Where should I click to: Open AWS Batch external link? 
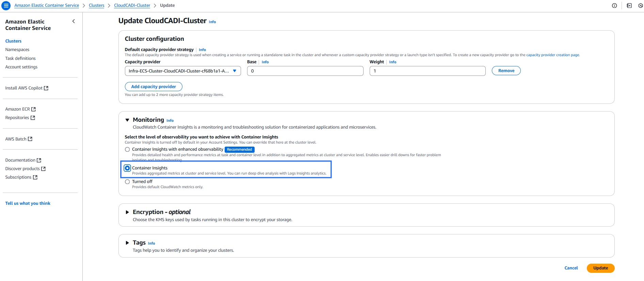tap(19, 139)
